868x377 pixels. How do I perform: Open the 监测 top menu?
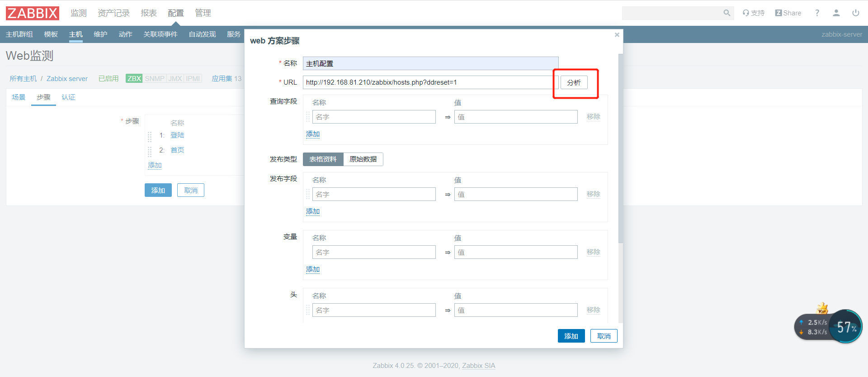[x=79, y=13]
